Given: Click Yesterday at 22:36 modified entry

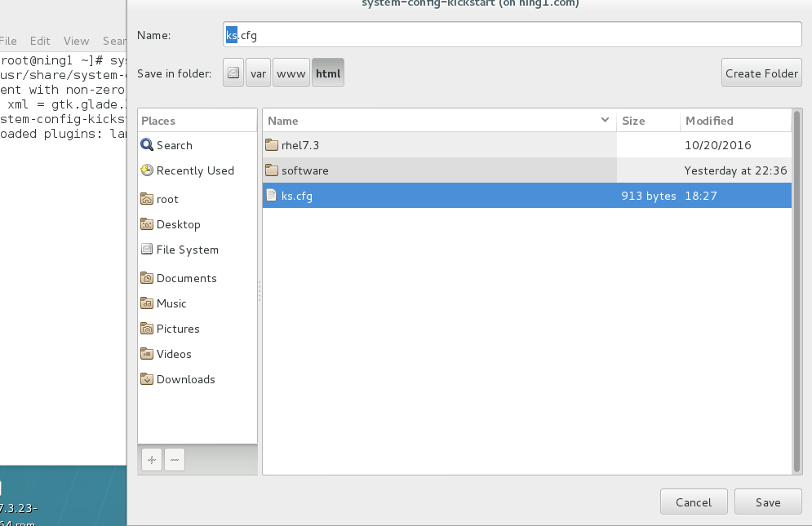Looking at the screenshot, I should 735,170.
